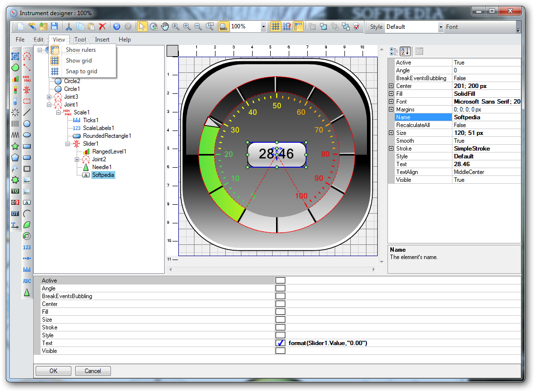Screen dimensions: 535x392
Task: Choose Snap to grid from View menu
Action: point(82,71)
